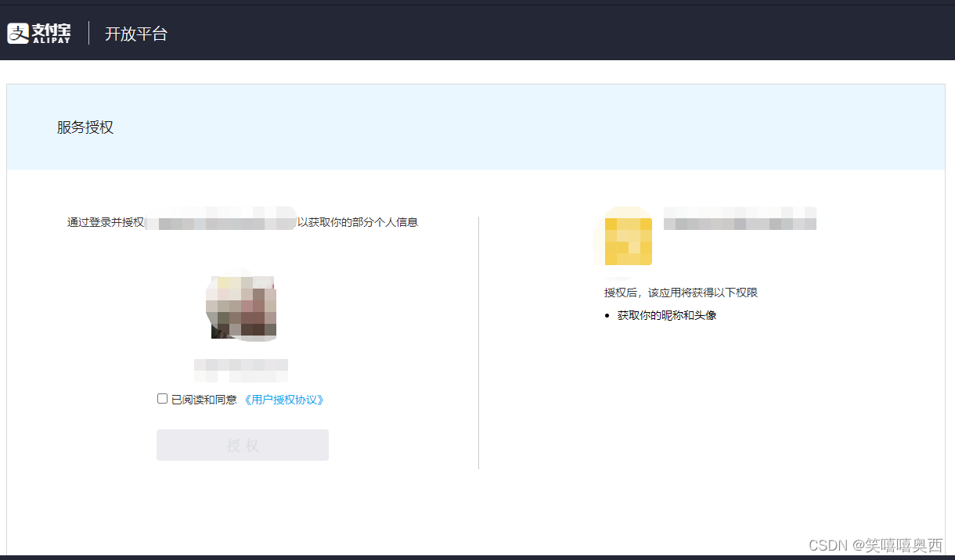Click the 开放平台 header label
Image resolution: width=955 pixels, height=560 pixels.
137,34
